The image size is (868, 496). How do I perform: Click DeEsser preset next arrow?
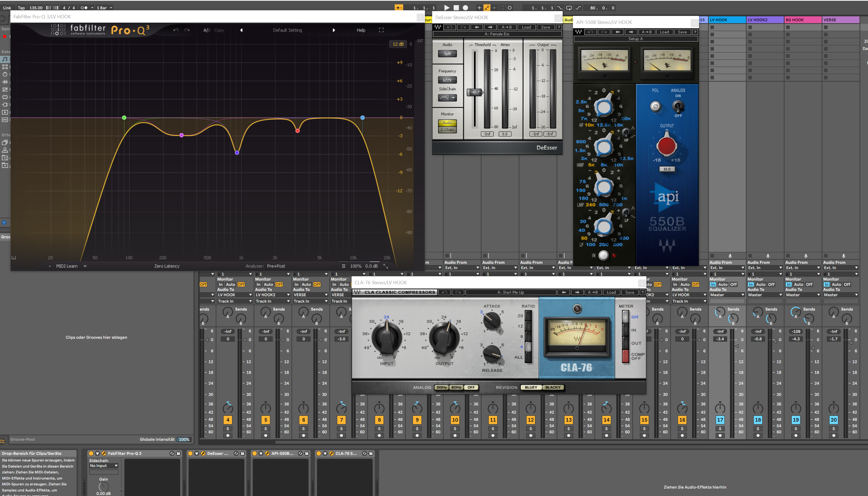click(x=490, y=27)
